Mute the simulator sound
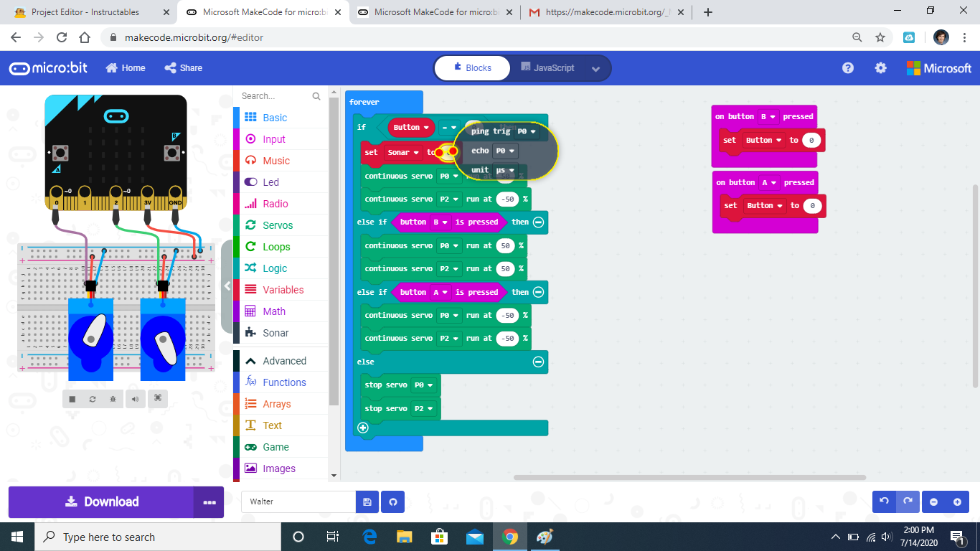 tap(136, 399)
